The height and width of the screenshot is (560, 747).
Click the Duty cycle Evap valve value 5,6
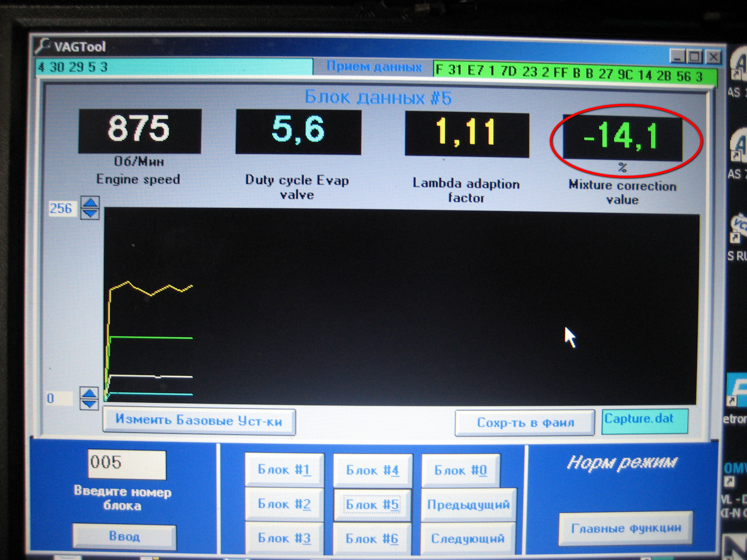tap(298, 132)
